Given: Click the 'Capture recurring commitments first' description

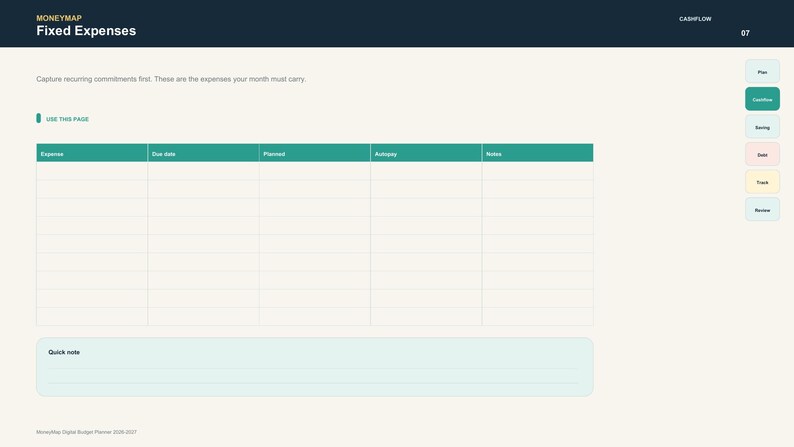Looking at the screenshot, I should click(x=171, y=79).
